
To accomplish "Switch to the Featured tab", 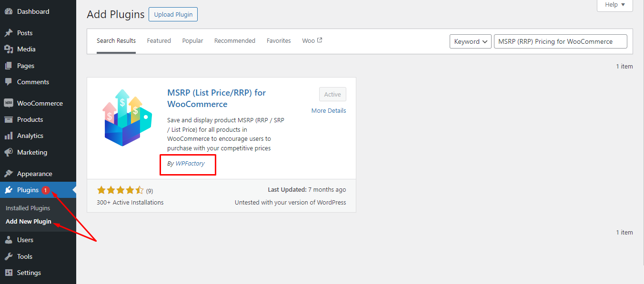I will pos(159,41).
